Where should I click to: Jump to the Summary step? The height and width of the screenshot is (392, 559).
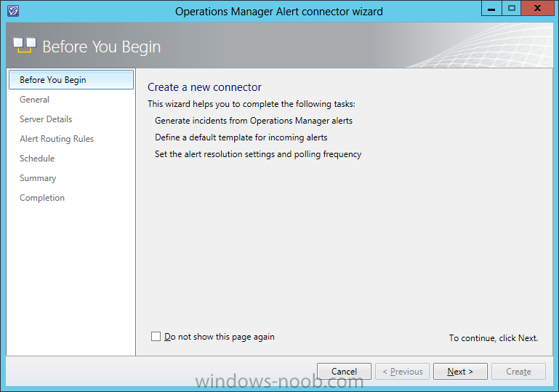point(38,178)
